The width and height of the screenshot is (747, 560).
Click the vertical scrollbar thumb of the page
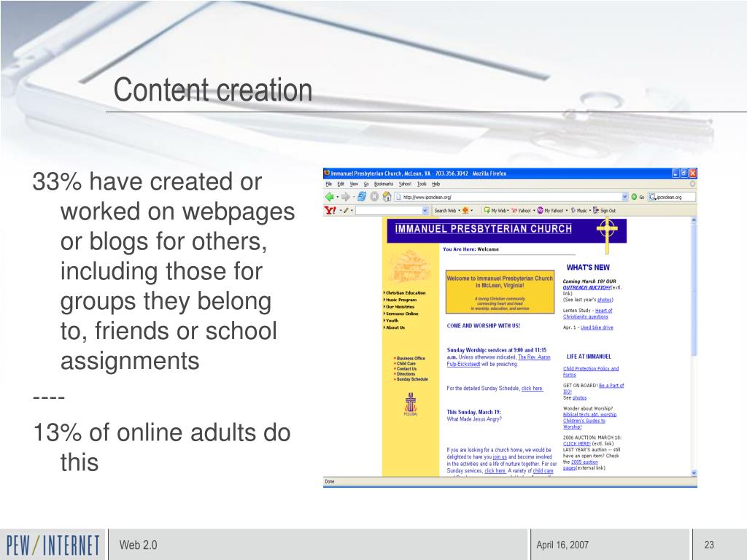pyautogui.click(x=694, y=289)
